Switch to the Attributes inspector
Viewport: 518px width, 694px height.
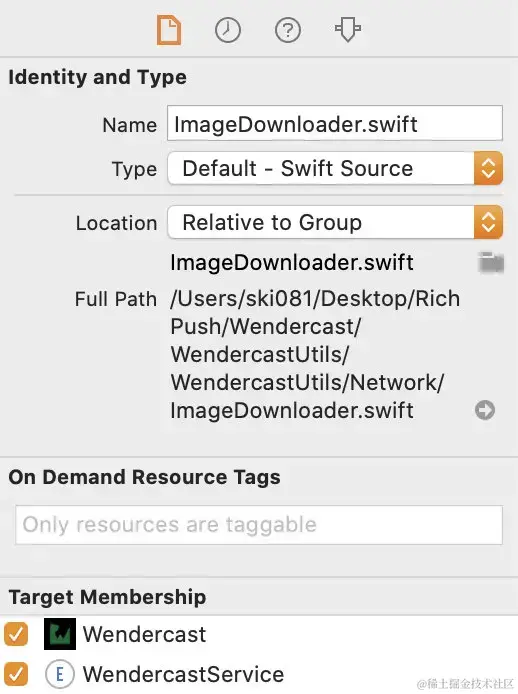348,29
